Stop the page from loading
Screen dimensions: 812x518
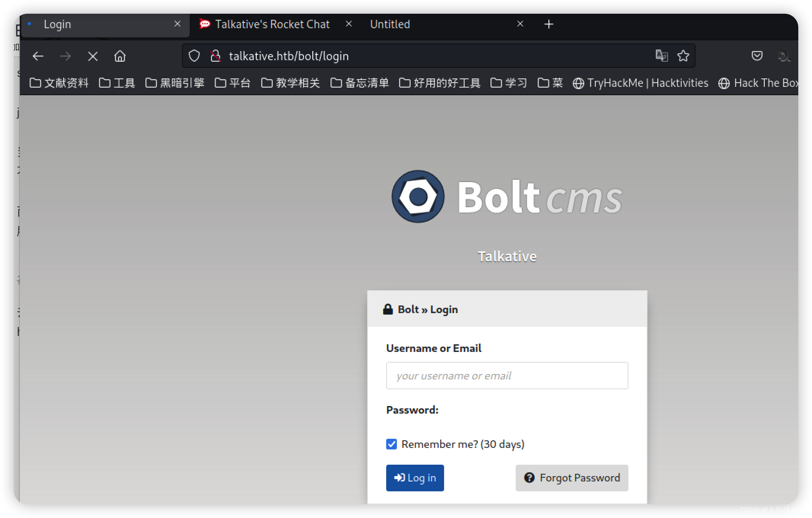[93, 56]
